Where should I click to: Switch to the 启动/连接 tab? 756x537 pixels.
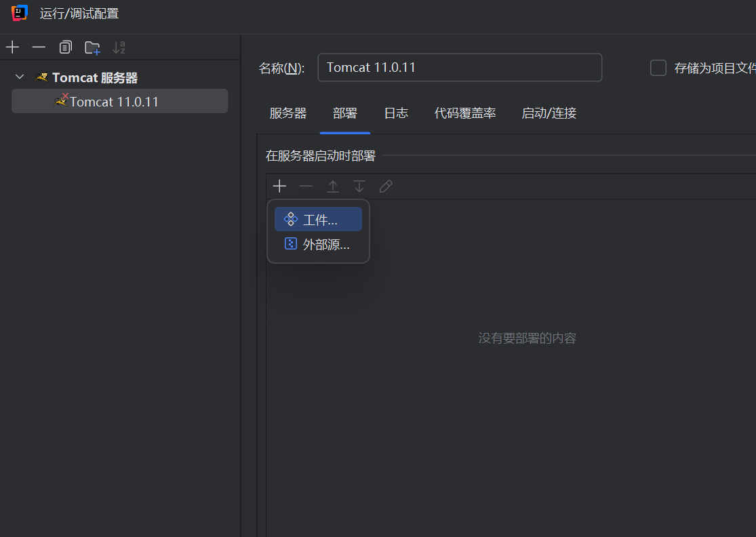(x=549, y=113)
